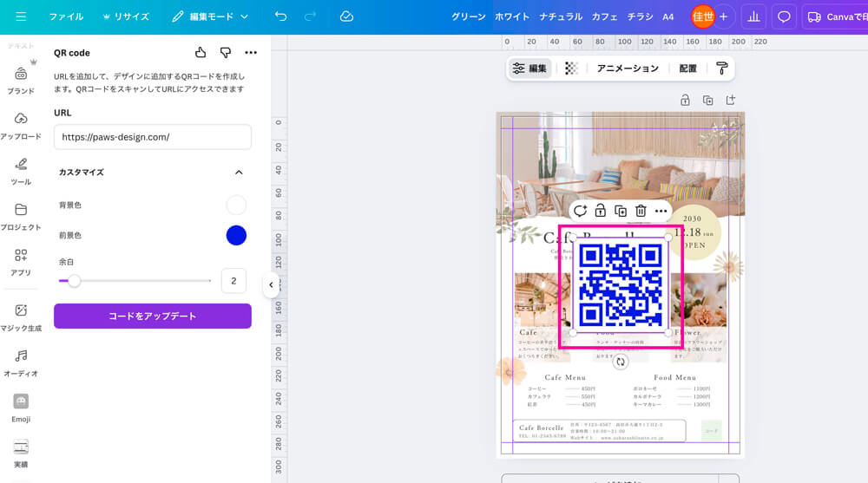Click the URL input field

[x=153, y=137]
